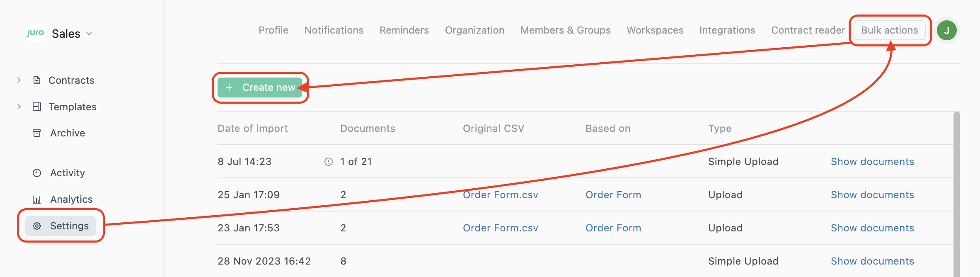Select the Bulk actions tab
980x277 pixels.
click(x=889, y=30)
